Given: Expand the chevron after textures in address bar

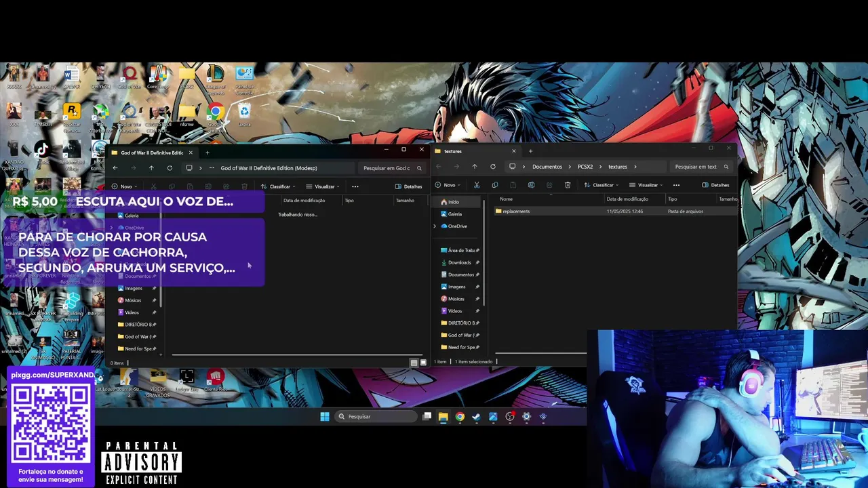Looking at the screenshot, I should click(635, 167).
